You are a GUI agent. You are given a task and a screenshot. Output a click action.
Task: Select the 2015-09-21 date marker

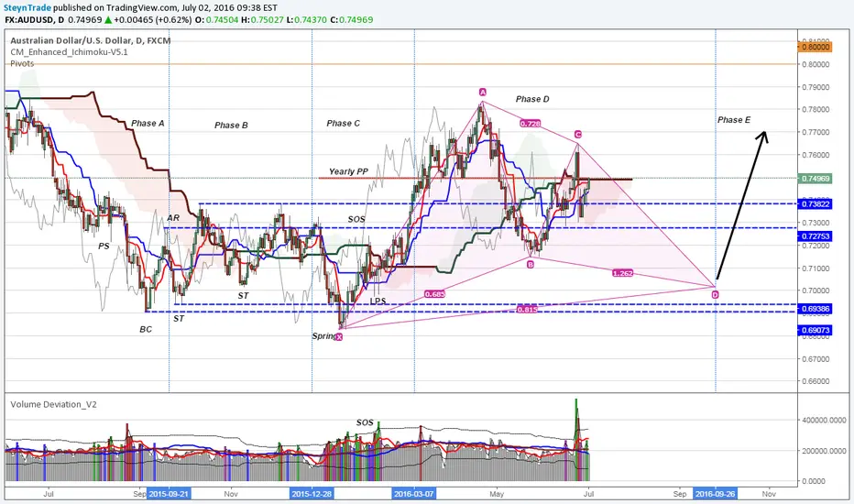click(x=169, y=494)
